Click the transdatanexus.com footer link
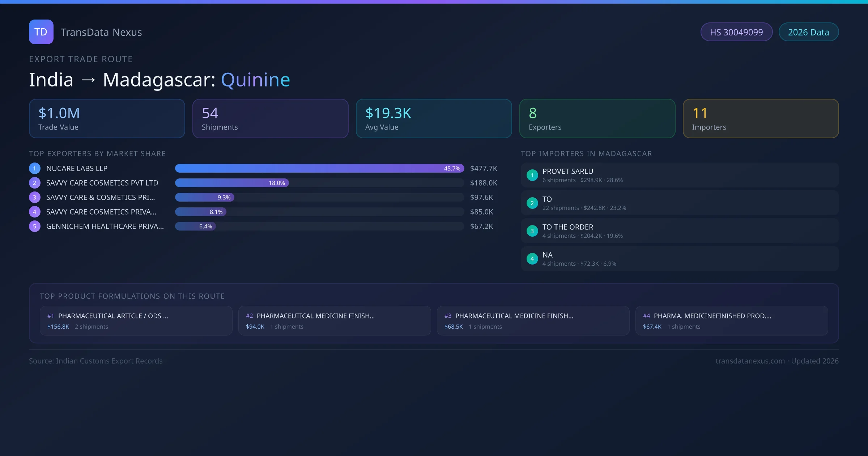The height and width of the screenshot is (456, 868). click(x=750, y=361)
